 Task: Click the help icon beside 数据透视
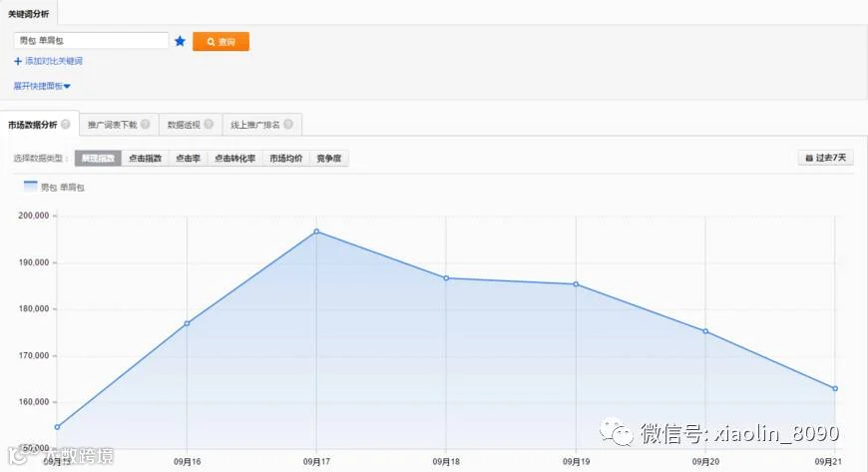(209, 124)
